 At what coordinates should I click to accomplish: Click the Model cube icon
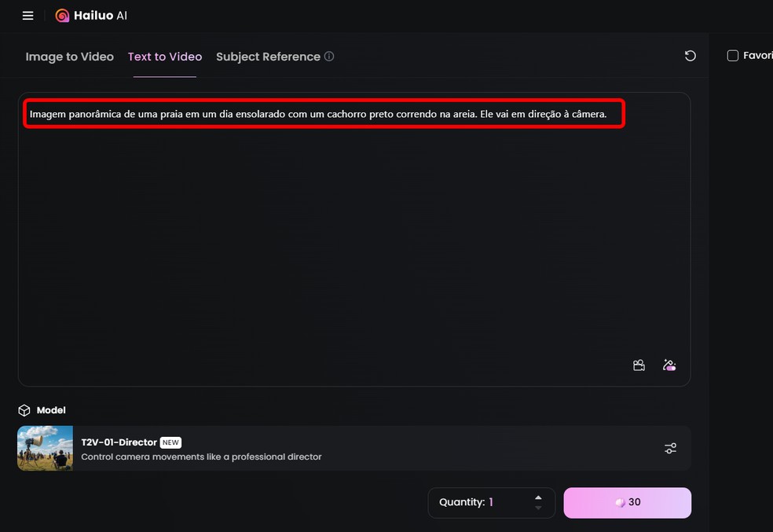(24, 410)
